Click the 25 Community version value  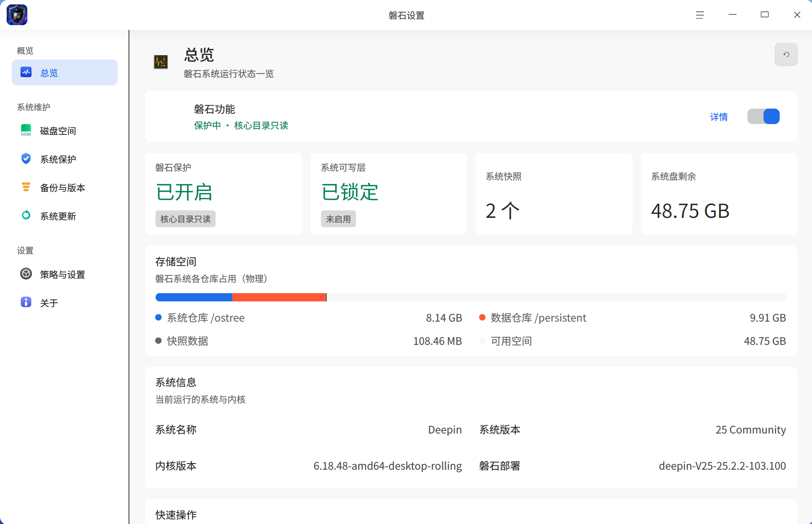click(751, 429)
